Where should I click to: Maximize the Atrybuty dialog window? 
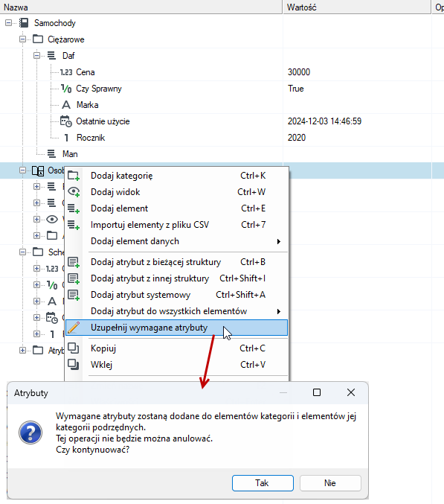pyautogui.click(x=317, y=392)
